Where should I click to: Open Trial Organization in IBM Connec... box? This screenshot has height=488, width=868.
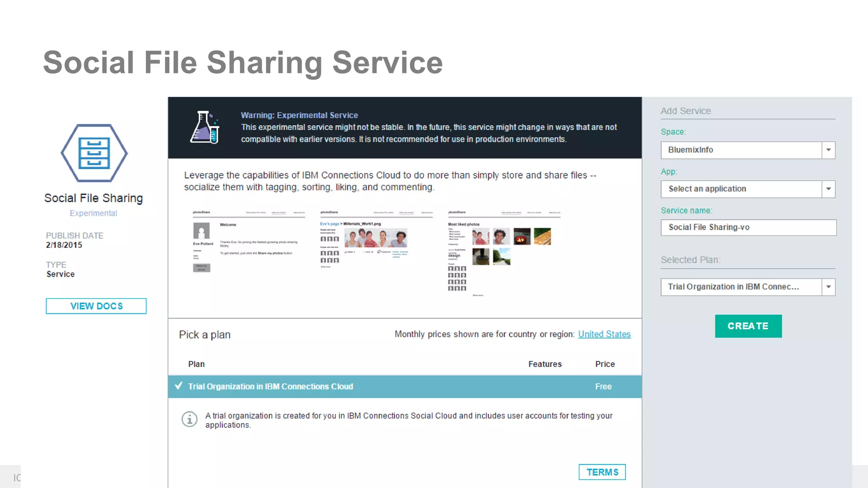(x=748, y=287)
